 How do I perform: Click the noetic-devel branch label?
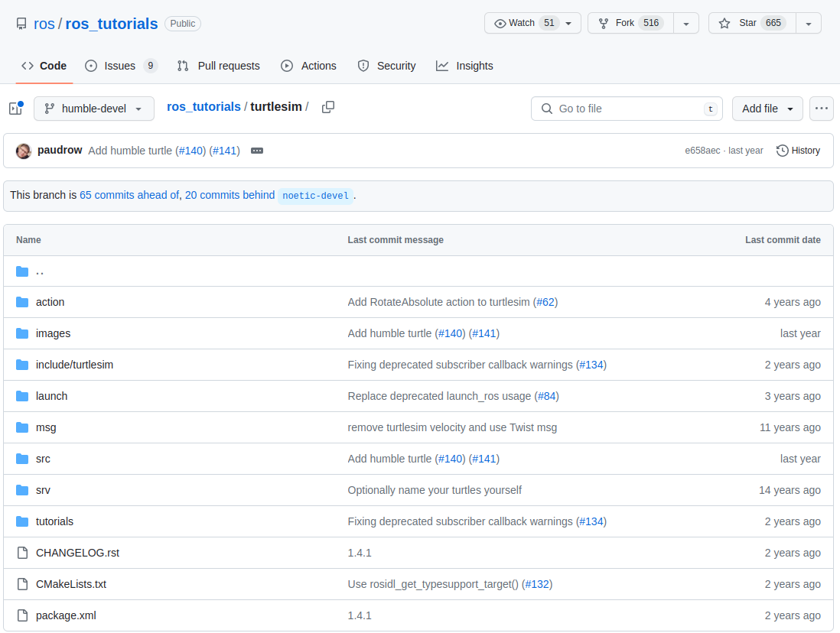pyautogui.click(x=315, y=196)
